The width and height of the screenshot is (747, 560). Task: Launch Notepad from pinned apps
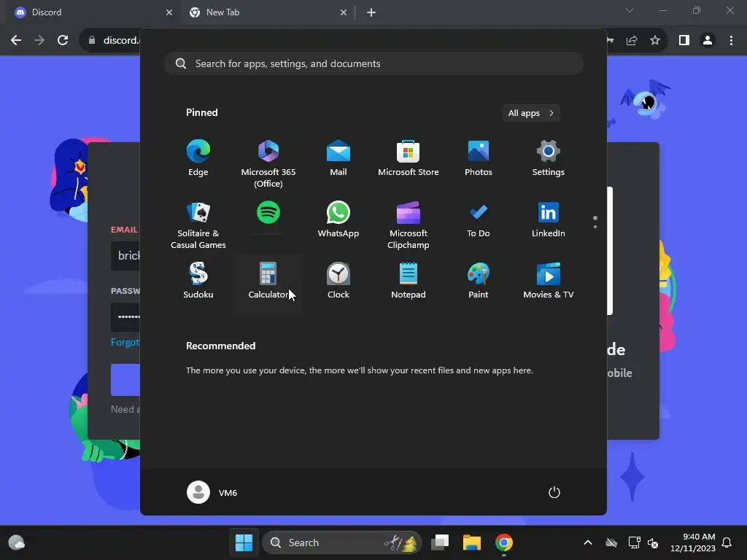(409, 281)
